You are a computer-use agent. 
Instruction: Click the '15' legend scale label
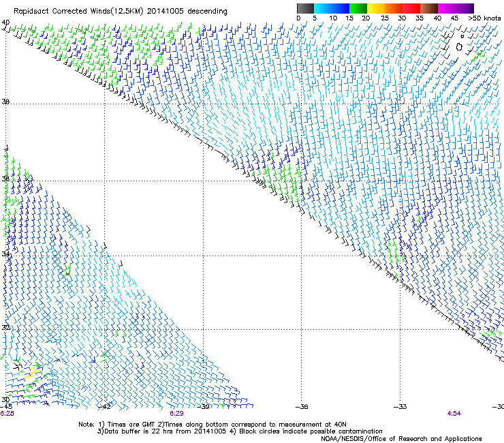pyautogui.click(x=349, y=18)
